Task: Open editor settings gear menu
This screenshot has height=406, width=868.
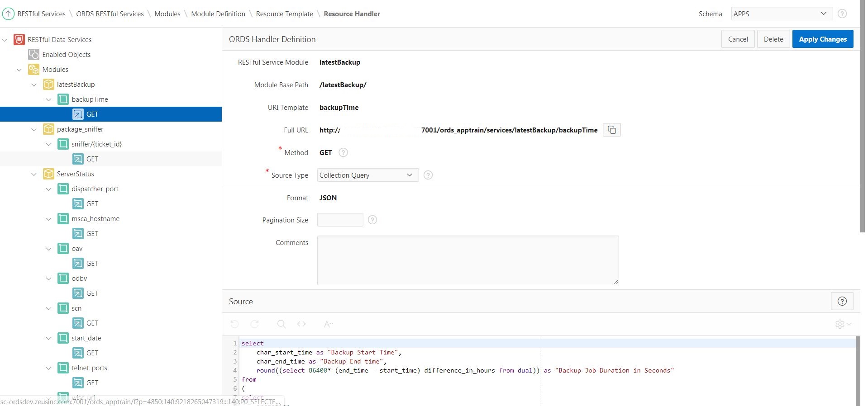Action: [x=843, y=324]
